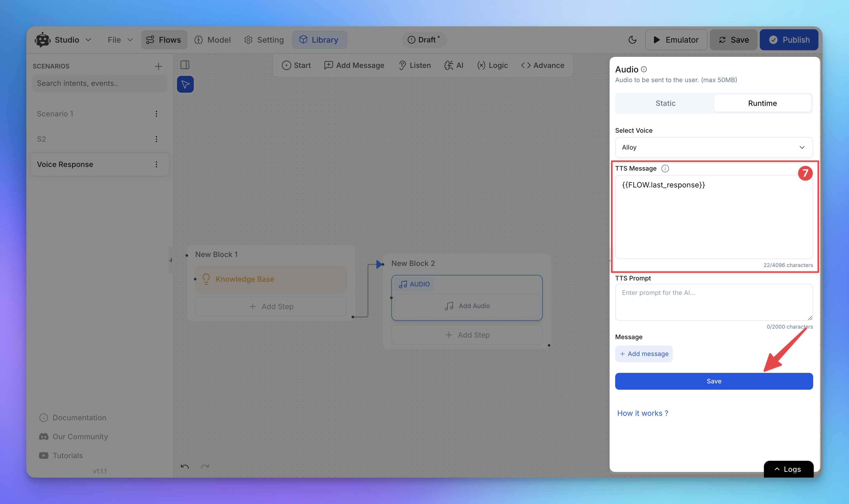
Task: Open the Model tab
Action: pyautogui.click(x=213, y=40)
